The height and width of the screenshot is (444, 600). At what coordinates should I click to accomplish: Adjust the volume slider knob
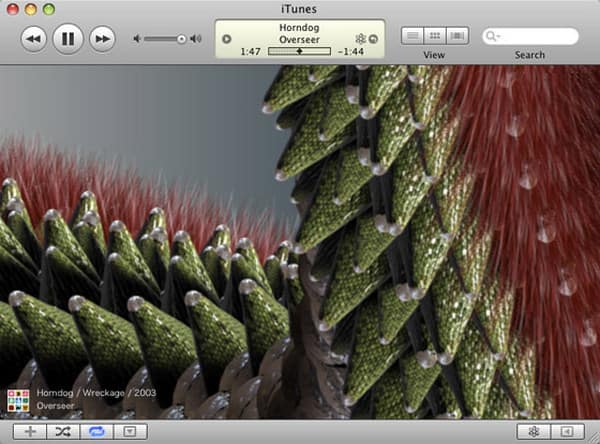coord(182,39)
